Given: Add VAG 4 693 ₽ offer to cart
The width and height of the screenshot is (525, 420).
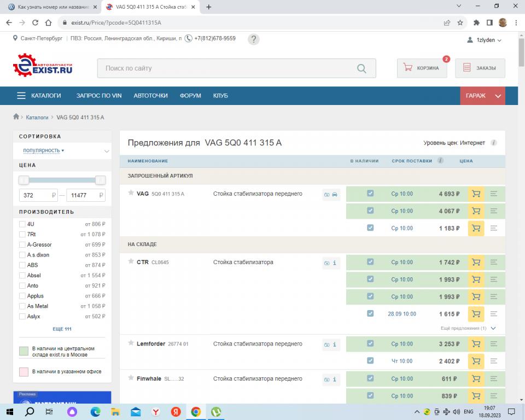Looking at the screenshot, I should coord(476,194).
